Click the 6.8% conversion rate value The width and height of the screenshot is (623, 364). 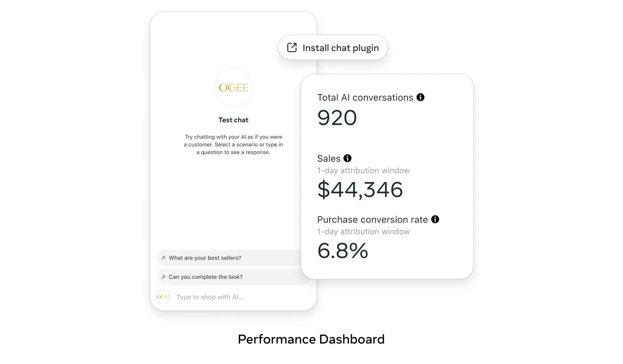point(343,250)
